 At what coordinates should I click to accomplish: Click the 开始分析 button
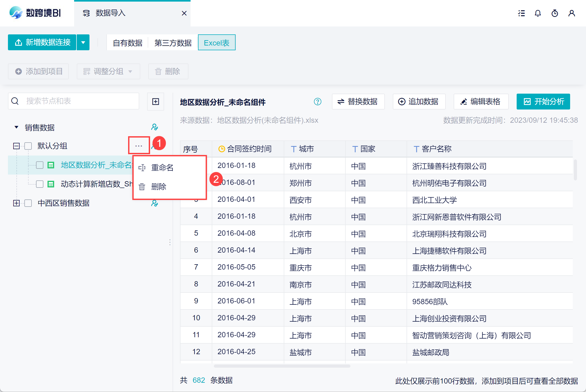pos(543,102)
